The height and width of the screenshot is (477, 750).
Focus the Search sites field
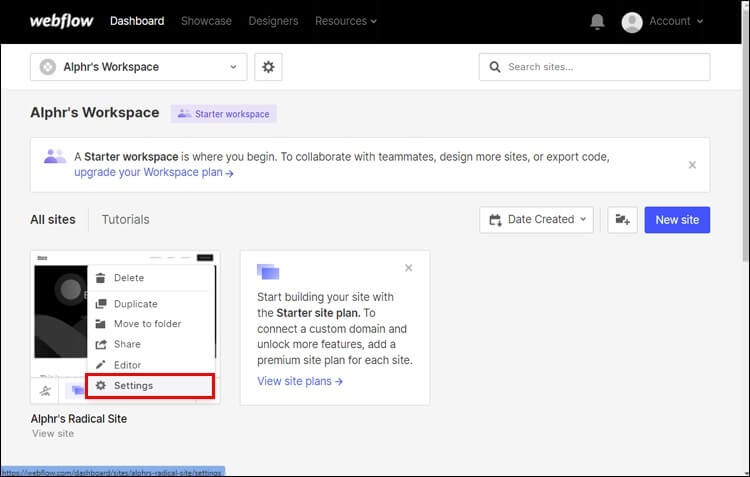[595, 67]
